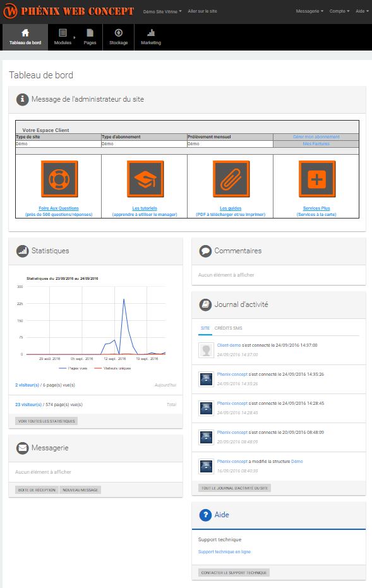Open the Modules section icon
This screenshot has width=372, height=588.
[63, 33]
